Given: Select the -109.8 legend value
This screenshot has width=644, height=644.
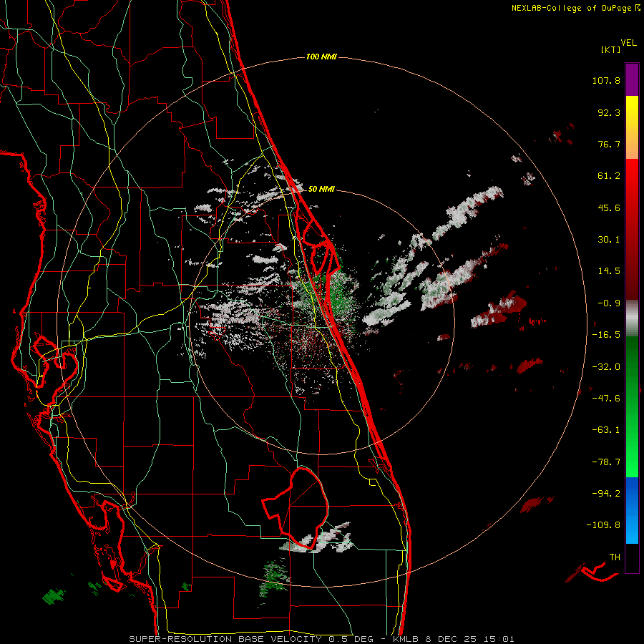Looking at the screenshot, I should click(x=603, y=525).
